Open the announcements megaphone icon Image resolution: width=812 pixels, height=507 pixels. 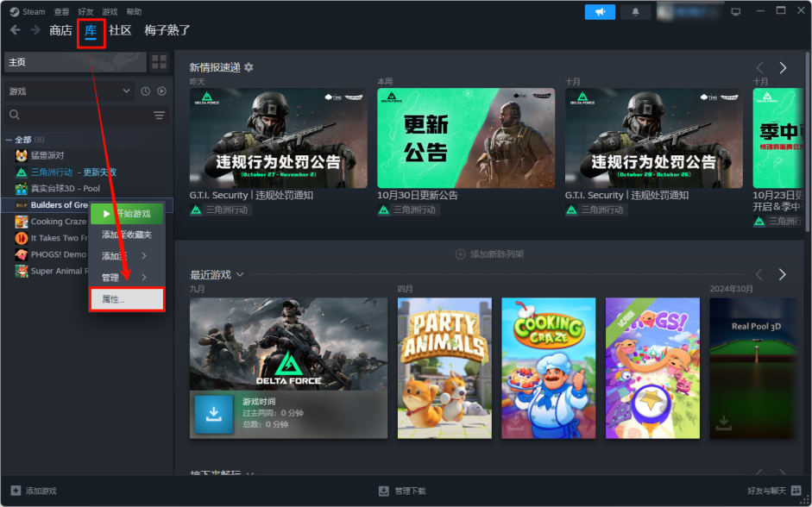[x=600, y=11]
